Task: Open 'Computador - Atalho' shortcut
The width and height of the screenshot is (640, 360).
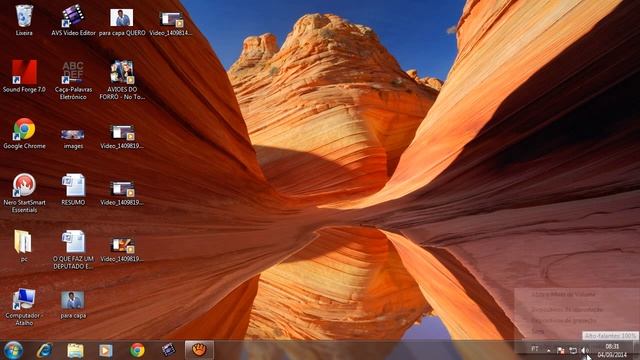Action: (24, 306)
